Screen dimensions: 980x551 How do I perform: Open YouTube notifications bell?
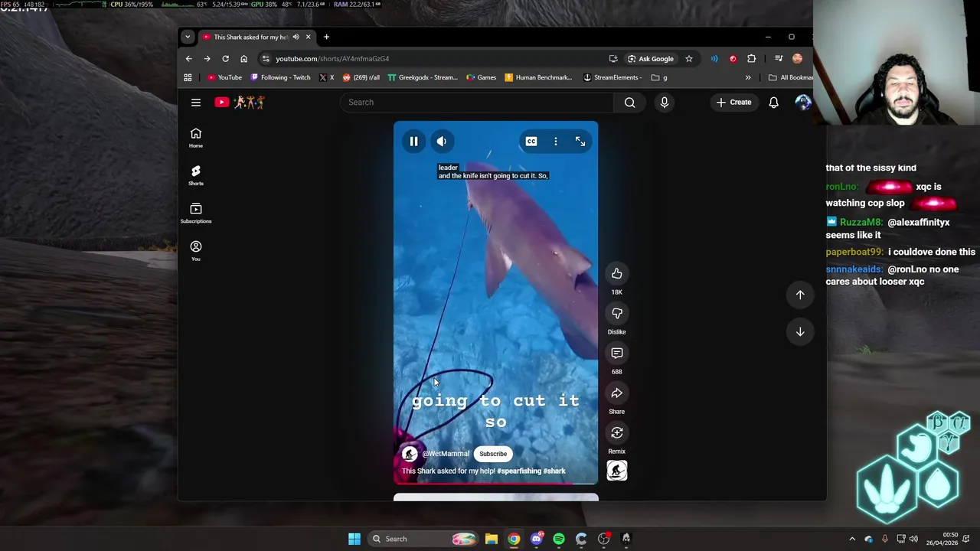coord(773,102)
